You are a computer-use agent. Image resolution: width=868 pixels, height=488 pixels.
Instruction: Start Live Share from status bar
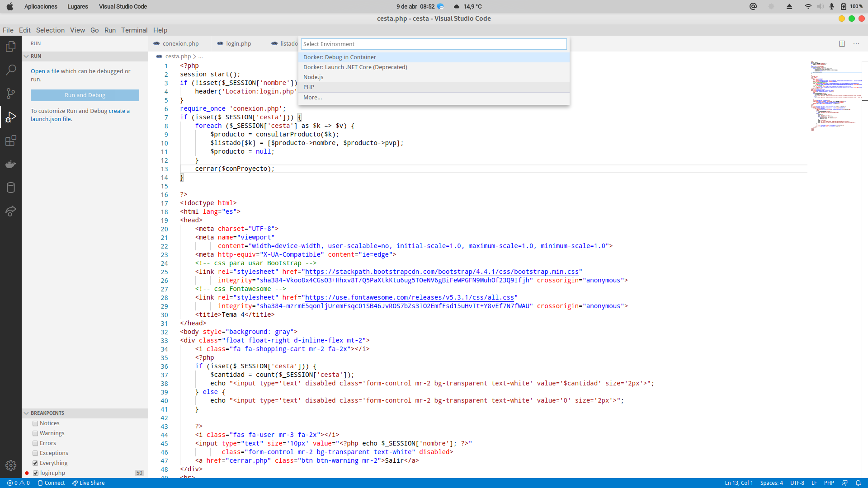pyautogui.click(x=89, y=483)
